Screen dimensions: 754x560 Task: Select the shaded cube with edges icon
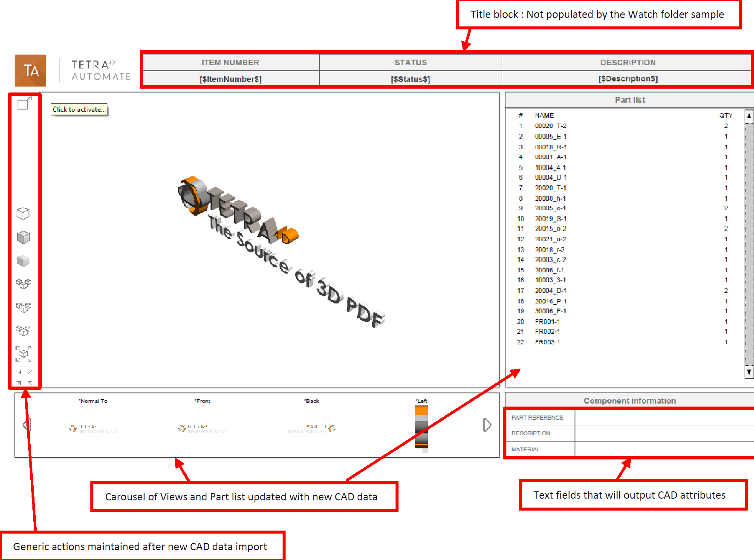point(23,237)
